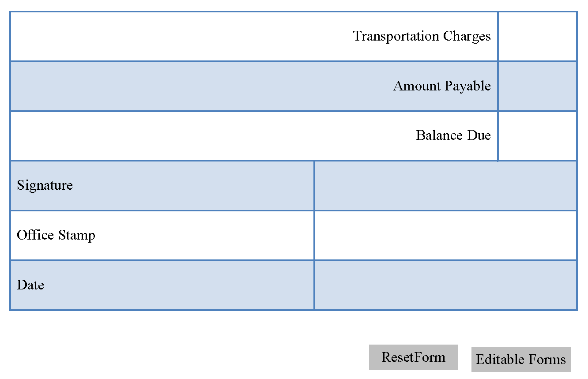Click the ResetForm button

[413, 357]
